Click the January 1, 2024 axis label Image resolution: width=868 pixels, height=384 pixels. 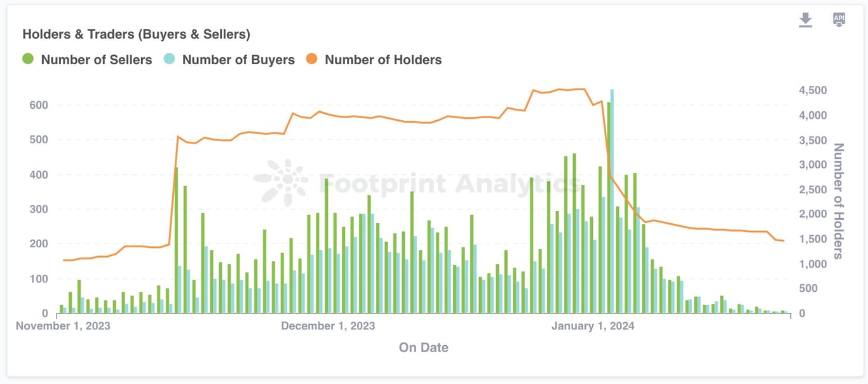tap(593, 326)
